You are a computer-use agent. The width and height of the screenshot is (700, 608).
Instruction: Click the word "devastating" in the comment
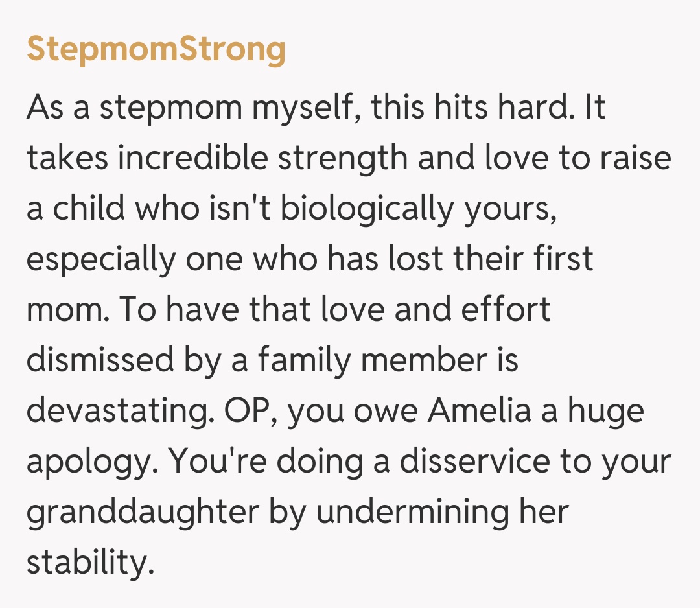pyautogui.click(x=118, y=411)
